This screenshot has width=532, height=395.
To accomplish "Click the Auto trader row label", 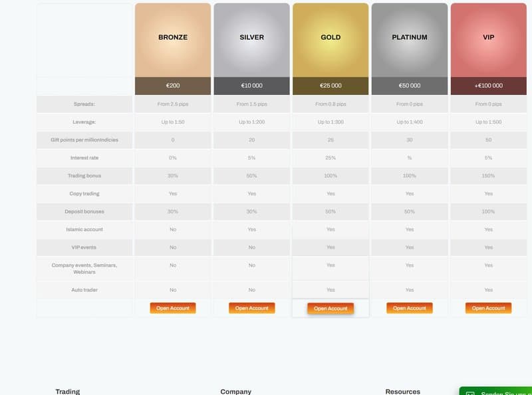I will [x=84, y=290].
